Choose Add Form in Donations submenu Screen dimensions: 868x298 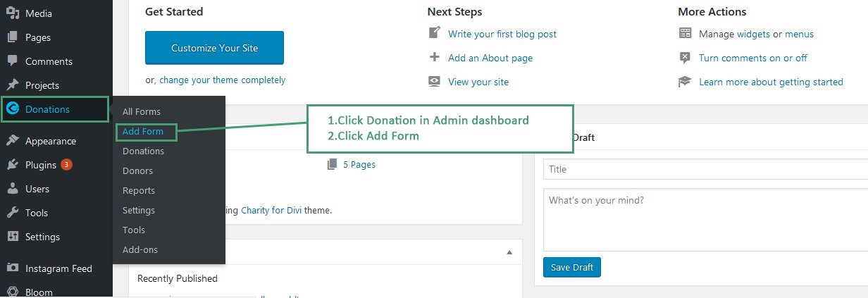143,131
